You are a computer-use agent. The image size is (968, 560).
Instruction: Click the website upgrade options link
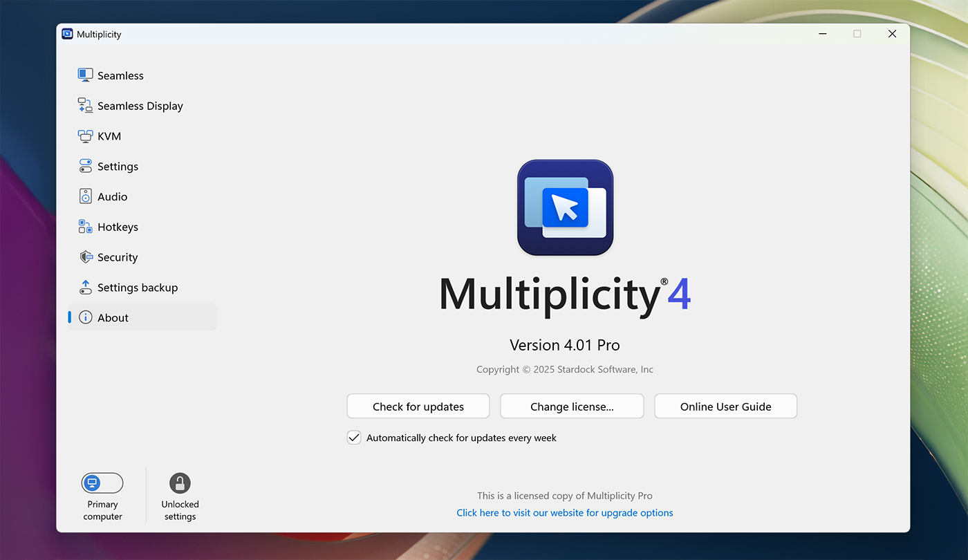click(564, 512)
